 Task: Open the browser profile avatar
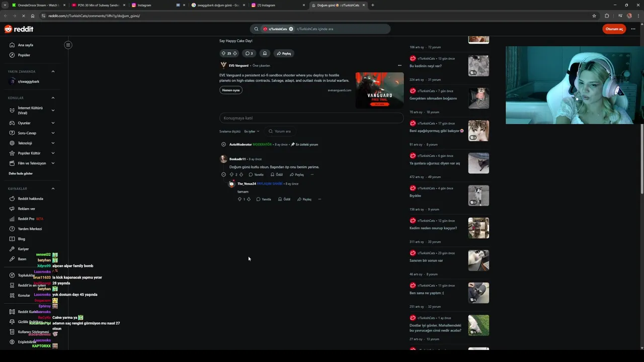pyautogui.click(x=629, y=16)
